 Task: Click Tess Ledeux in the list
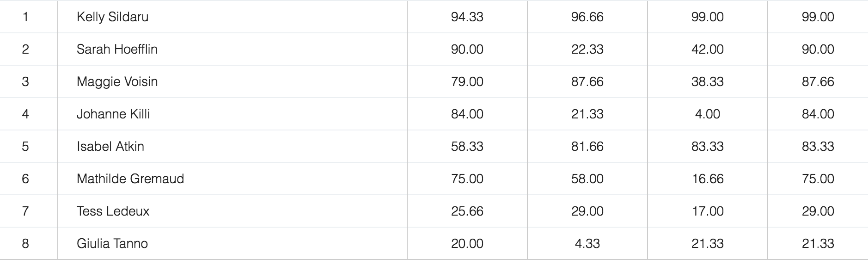pos(113,211)
